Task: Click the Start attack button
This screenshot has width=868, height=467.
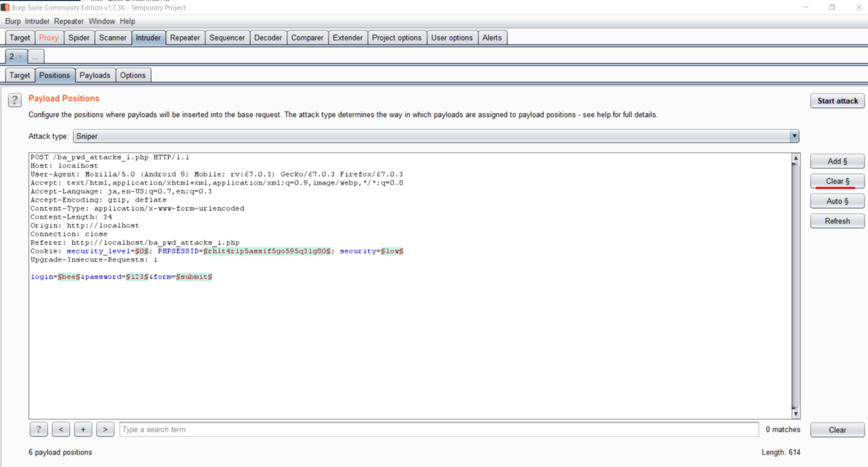Action: click(x=838, y=101)
